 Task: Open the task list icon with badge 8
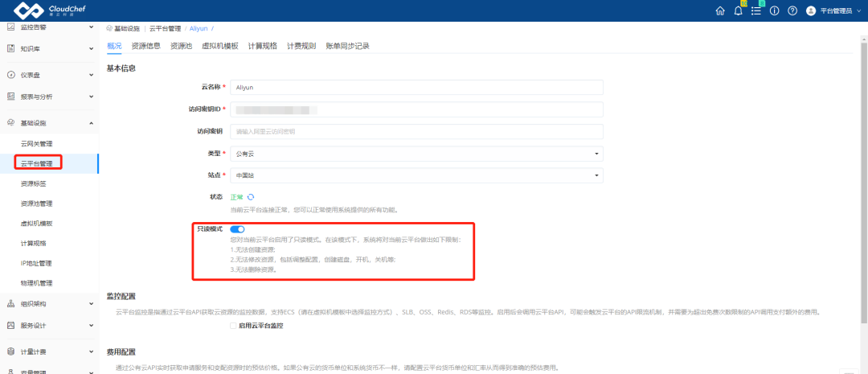(755, 10)
